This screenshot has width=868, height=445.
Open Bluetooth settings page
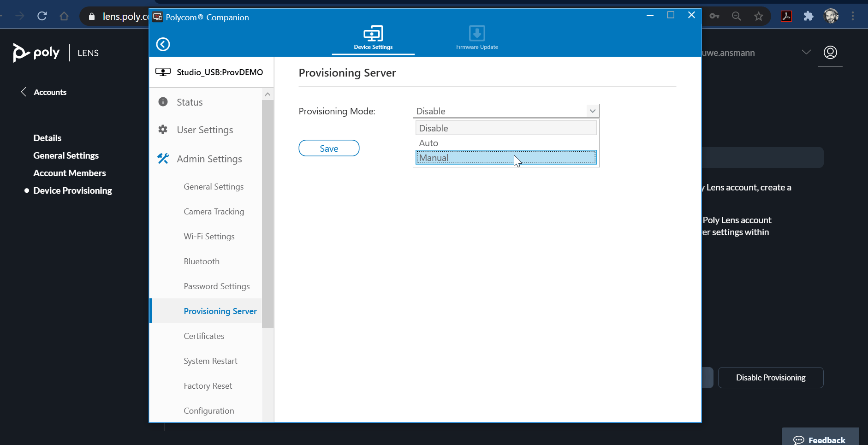point(202,261)
